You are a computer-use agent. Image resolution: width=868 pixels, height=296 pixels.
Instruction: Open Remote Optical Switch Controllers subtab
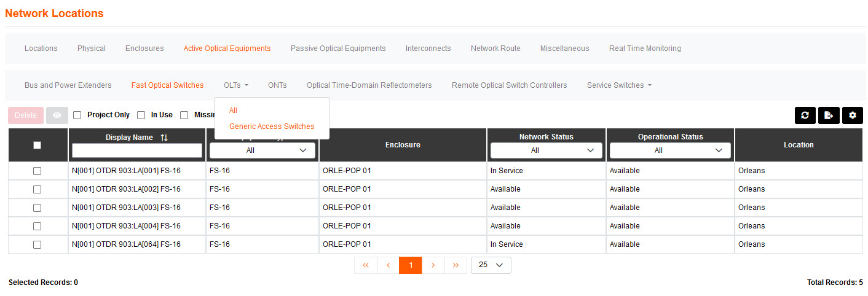click(x=510, y=85)
